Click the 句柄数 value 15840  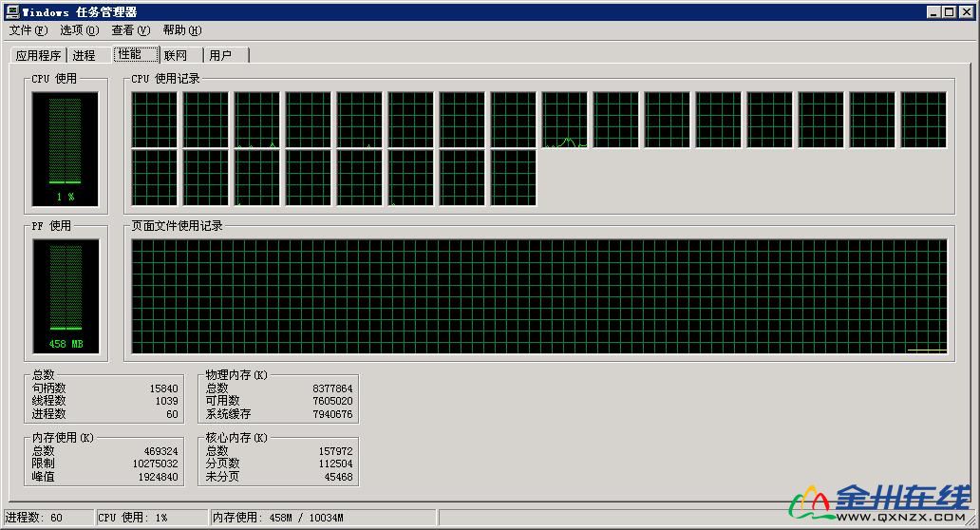(163, 388)
